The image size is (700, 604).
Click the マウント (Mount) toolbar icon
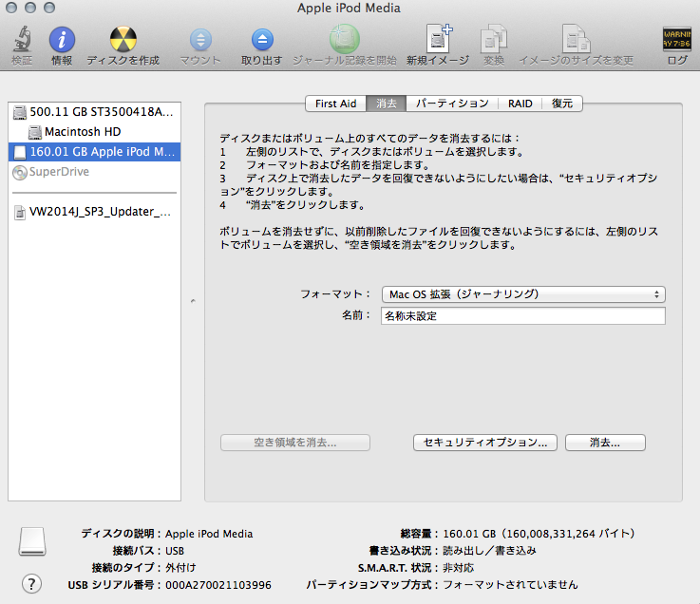[200, 41]
